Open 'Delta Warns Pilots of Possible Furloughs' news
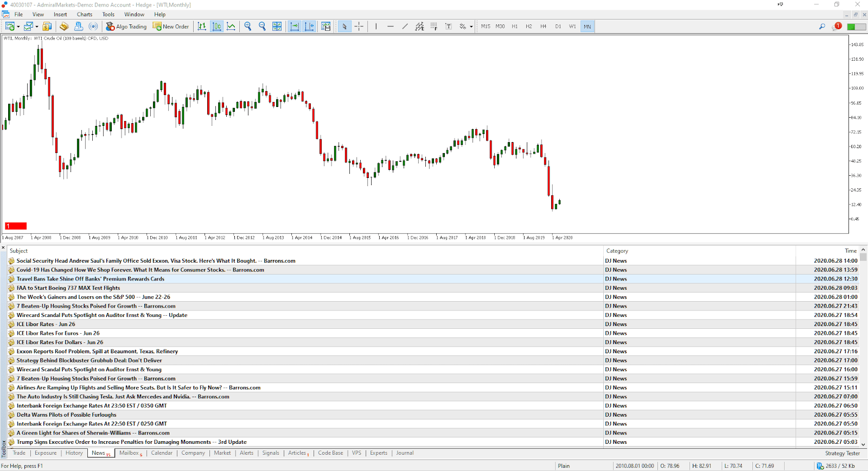This screenshot has width=868, height=471. pos(66,415)
